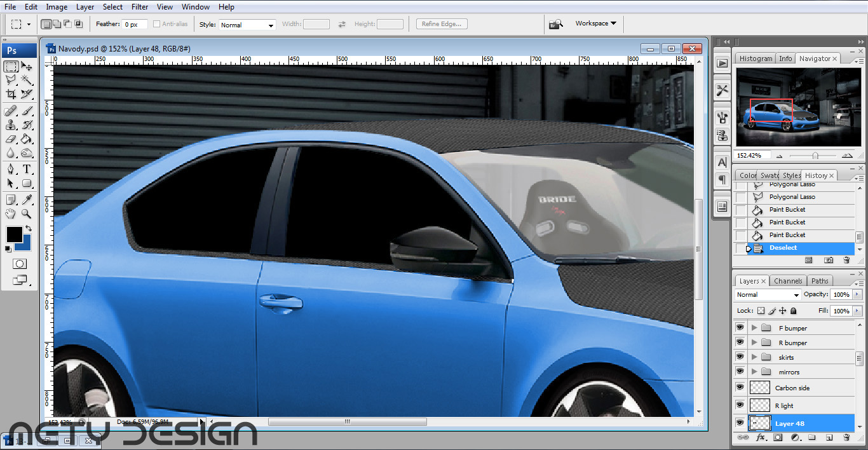Image resolution: width=868 pixels, height=450 pixels.
Task: Hide the R light layer
Action: tap(740, 406)
